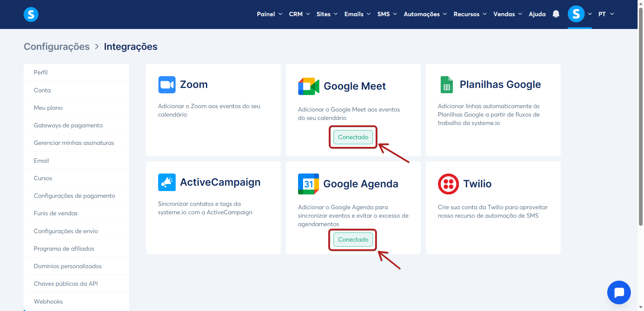
Task: Expand the Sites dropdown menu
Action: [327, 14]
